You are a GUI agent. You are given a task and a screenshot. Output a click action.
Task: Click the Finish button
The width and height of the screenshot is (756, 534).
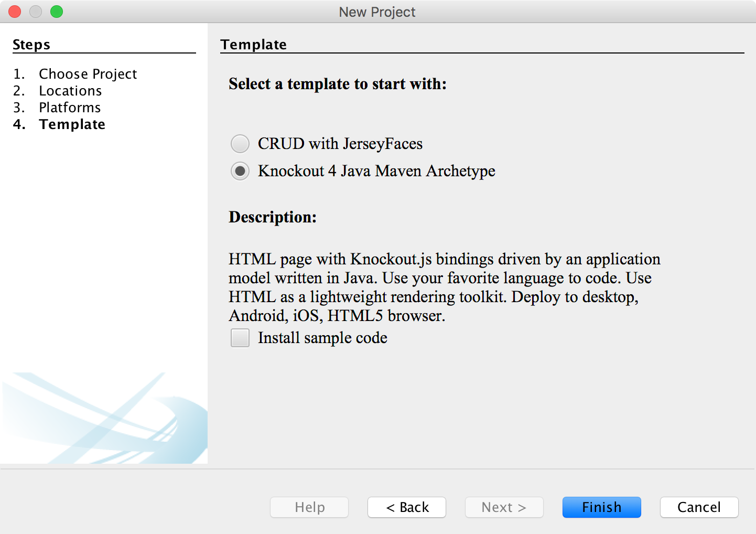pos(601,507)
